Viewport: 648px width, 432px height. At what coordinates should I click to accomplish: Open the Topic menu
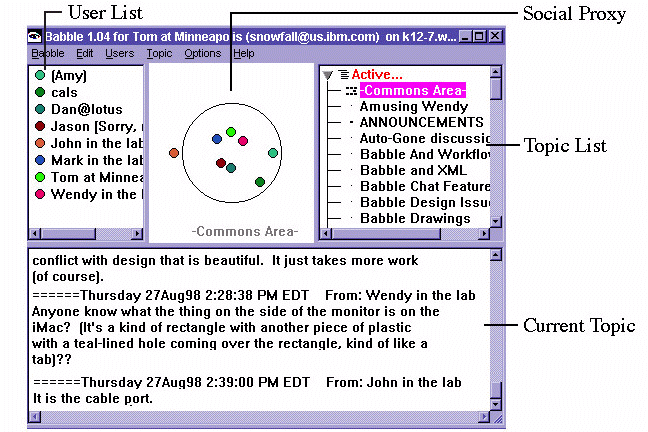(159, 53)
